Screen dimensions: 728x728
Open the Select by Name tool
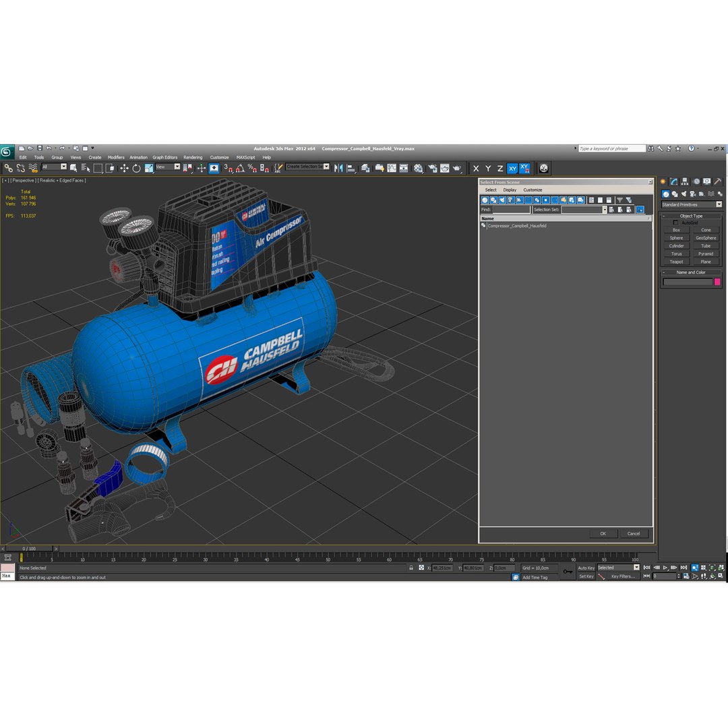point(86,168)
